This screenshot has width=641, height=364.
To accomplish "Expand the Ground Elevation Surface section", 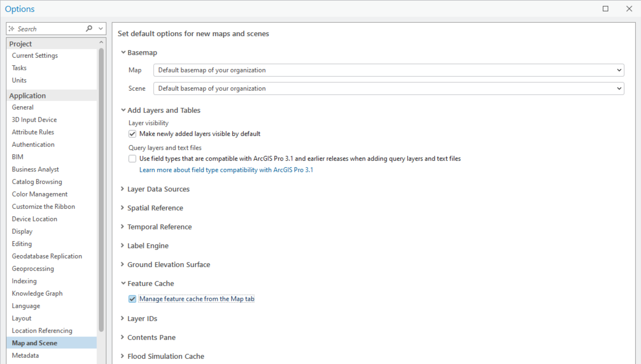I will (x=122, y=264).
